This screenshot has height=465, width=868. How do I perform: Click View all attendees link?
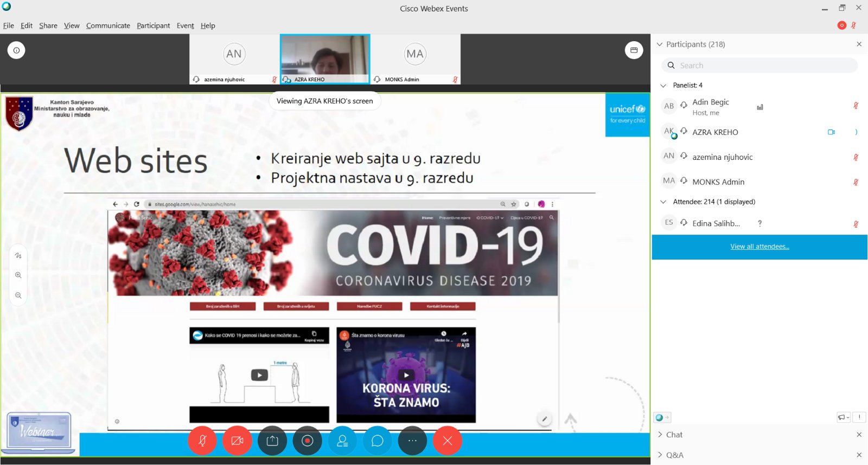(759, 247)
